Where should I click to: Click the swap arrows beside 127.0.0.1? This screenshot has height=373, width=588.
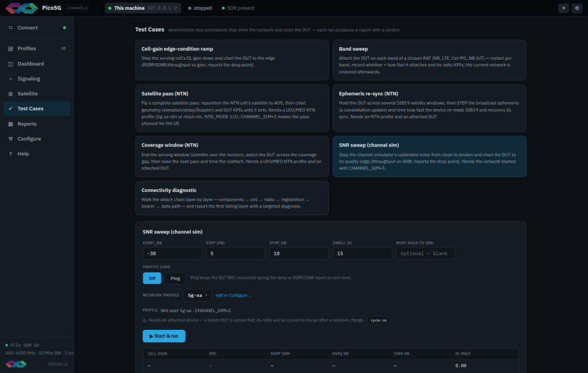click(176, 8)
